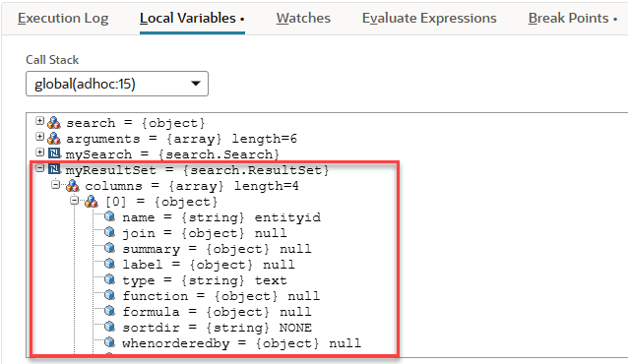Click the whenorderedby property cube icon
Screen dimensions: 628x364
click(109, 342)
